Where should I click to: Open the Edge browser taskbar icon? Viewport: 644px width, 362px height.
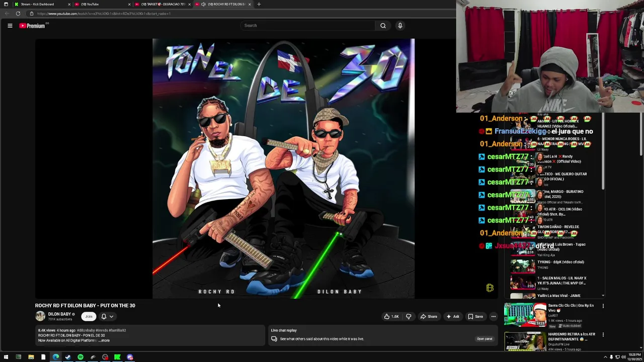coord(55,357)
